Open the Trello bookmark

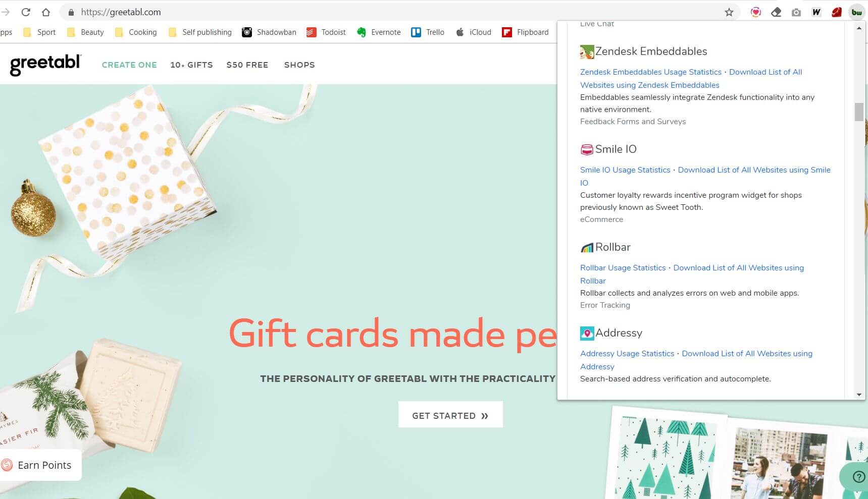coord(428,32)
